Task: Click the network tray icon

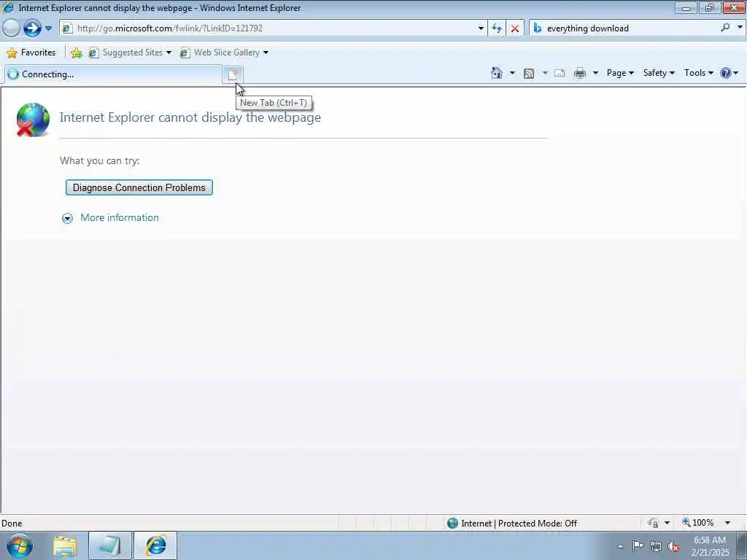Action: coord(656,546)
